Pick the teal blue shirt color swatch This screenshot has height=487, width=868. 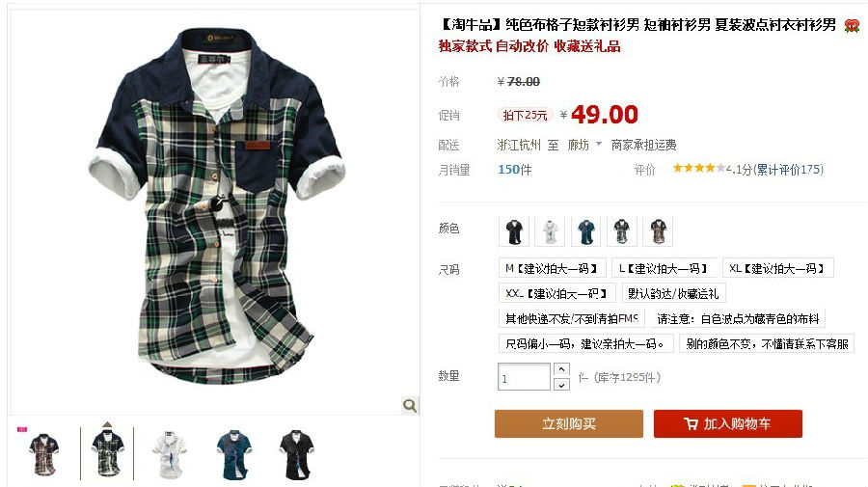click(x=585, y=231)
